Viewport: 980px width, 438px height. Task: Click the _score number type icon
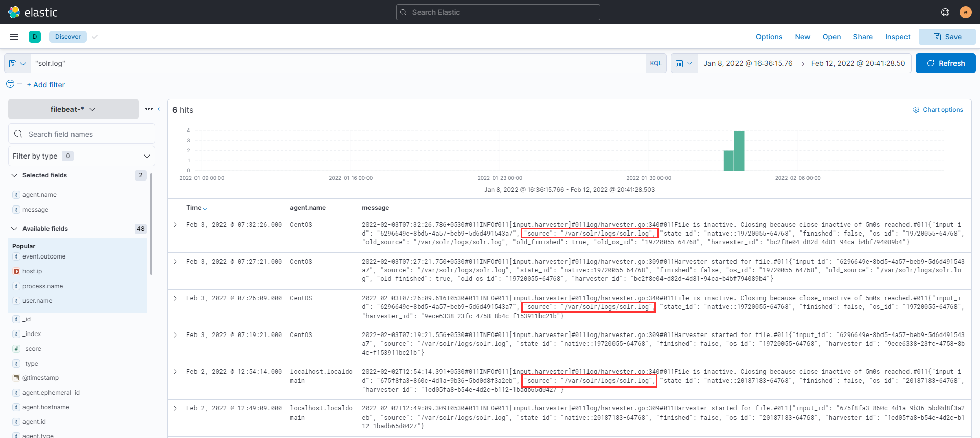[16, 349]
